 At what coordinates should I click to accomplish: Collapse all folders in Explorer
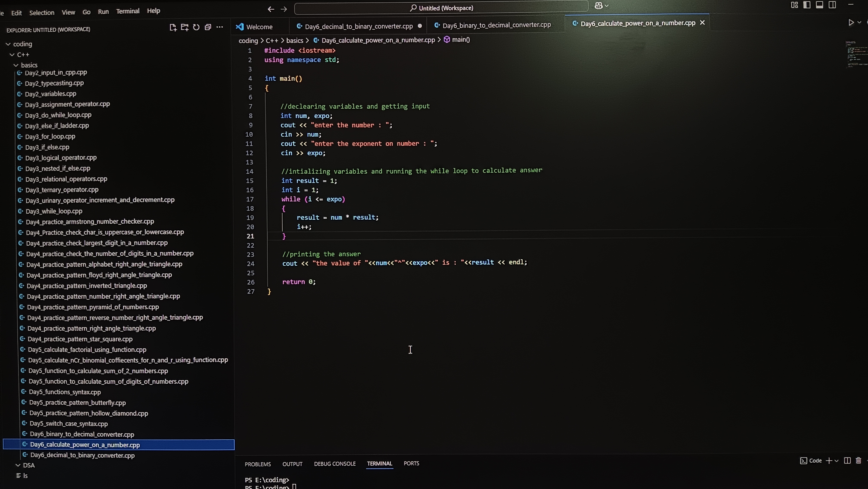[208, 27]
